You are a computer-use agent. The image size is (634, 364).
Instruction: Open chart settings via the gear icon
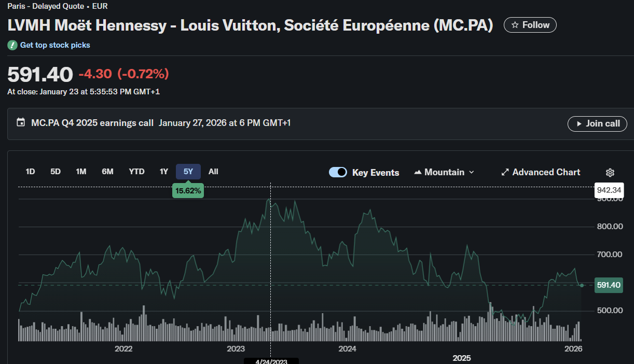610,172
